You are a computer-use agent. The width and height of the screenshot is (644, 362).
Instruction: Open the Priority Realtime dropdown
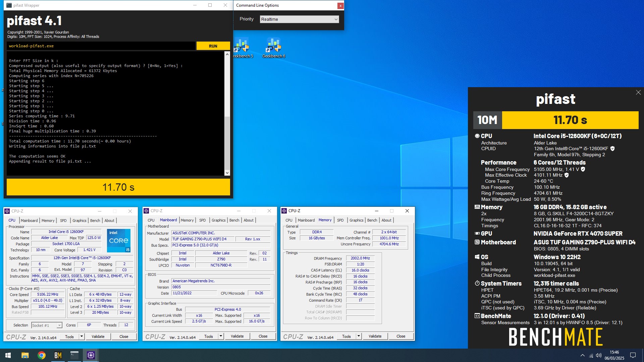pyautogui.click(x=299, y=19)
